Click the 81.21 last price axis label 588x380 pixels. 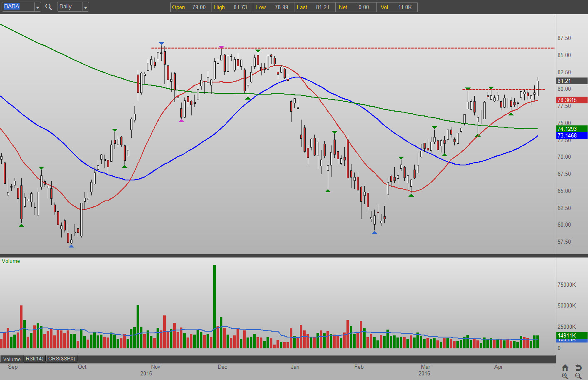[571, 81]
